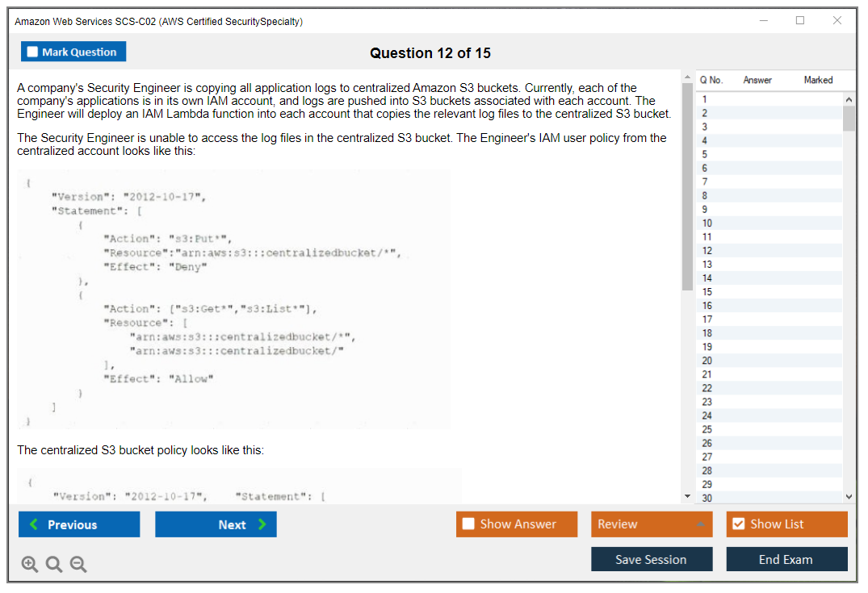
Task: Check the Mark Question checkbox
Action: 32,52
